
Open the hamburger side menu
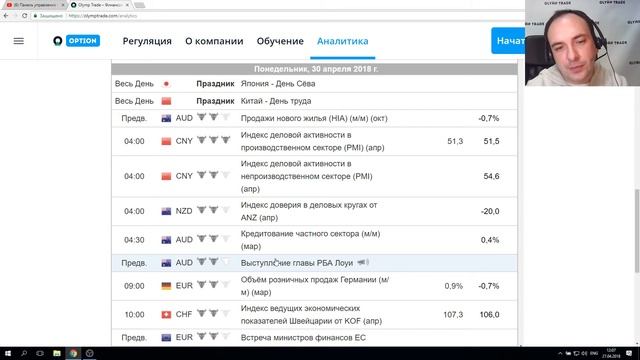click(x=19, y=41)
